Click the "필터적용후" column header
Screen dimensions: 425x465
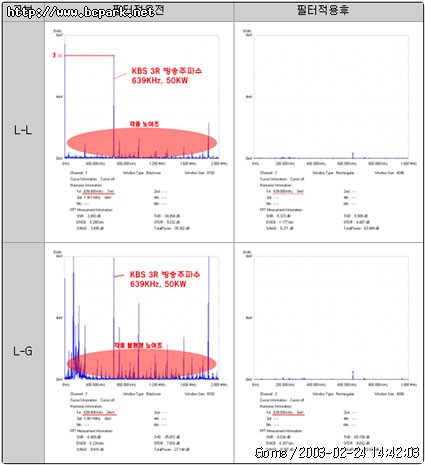pyautogui.click(x=323, y=10)
